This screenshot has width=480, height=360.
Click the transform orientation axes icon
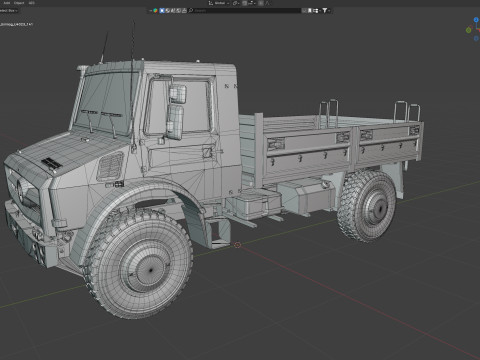click(210, 3)
